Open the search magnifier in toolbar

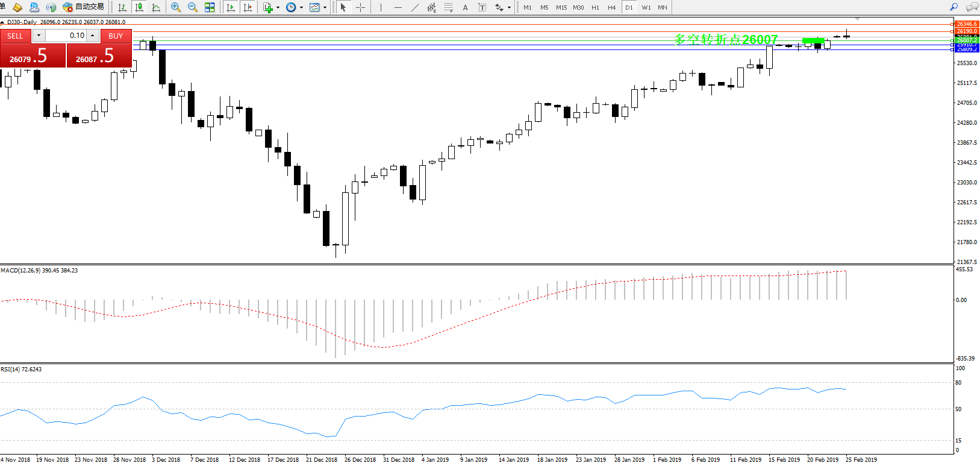click(953, 7)
